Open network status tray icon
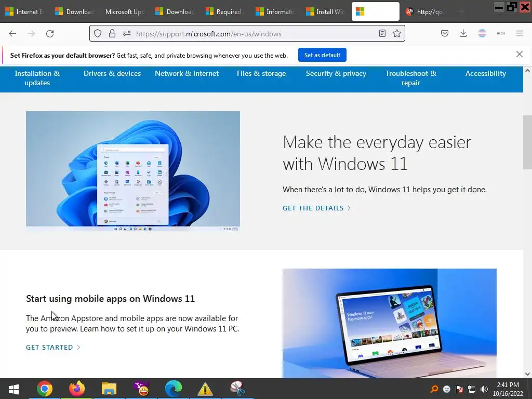This screenshot has height=399, width=532. (x=472, y=389)
